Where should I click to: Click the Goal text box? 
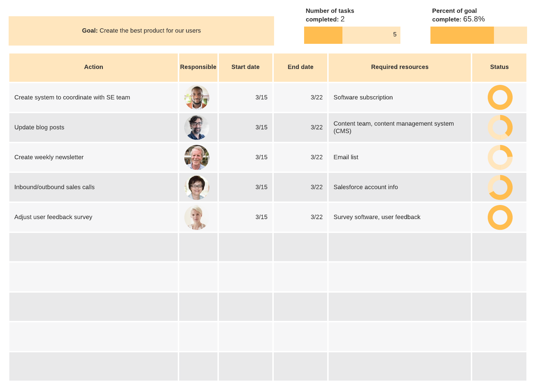pyautogui.click(x=141, y=31)
